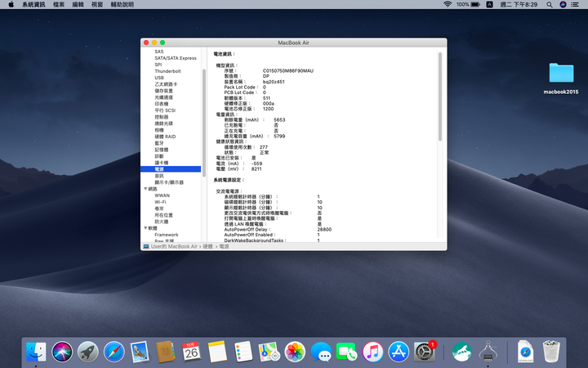This screenshot has height=368, width=588.
Task: Select Framework in the sidebar
Action: (167, 235)
